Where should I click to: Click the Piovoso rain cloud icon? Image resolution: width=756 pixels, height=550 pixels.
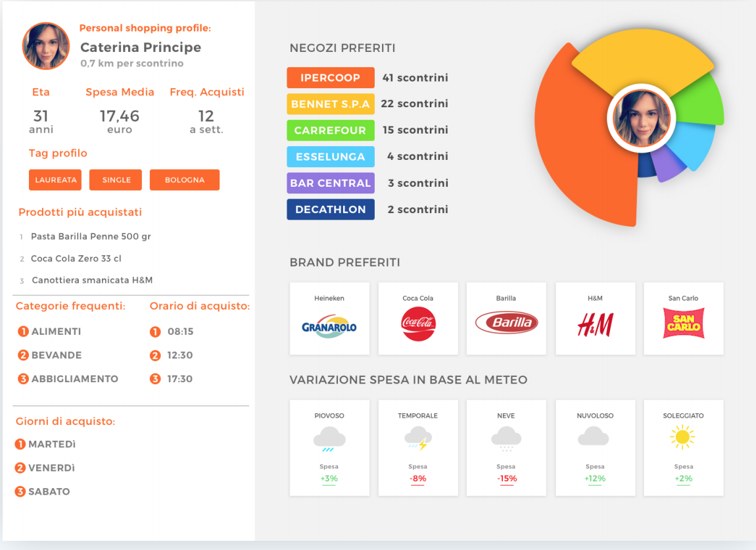click(x=329, y=439)
